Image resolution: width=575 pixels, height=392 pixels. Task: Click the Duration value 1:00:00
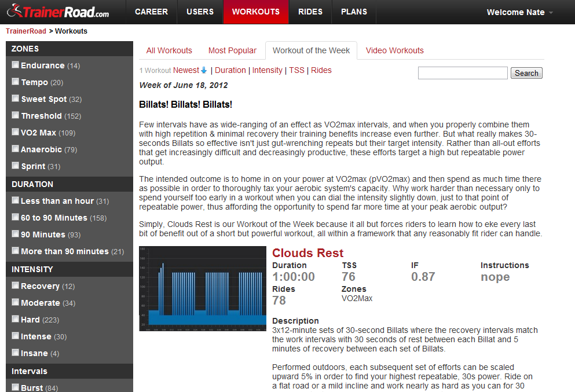[294, 277]
